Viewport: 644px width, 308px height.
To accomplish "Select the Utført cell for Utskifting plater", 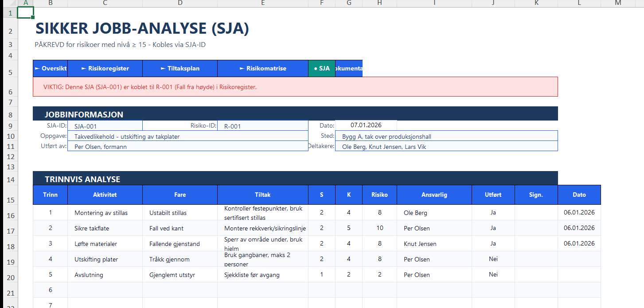I will [493, 259].
